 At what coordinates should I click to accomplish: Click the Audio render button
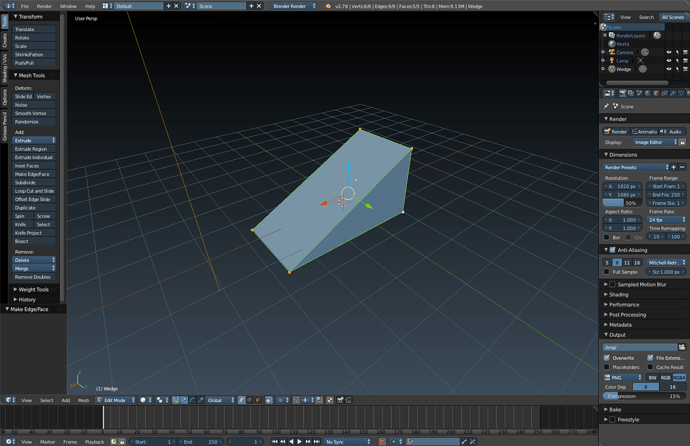pos(673,131)
